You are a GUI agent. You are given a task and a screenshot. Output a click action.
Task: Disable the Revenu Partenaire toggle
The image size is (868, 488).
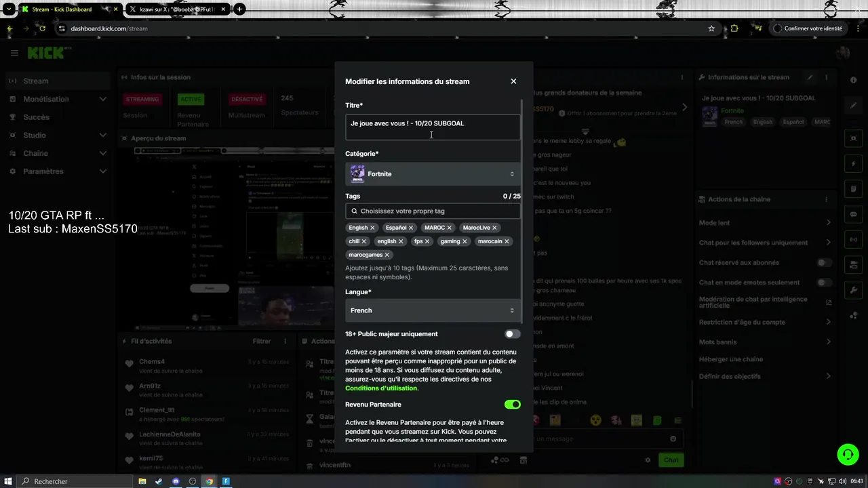[x=513, y=405]
